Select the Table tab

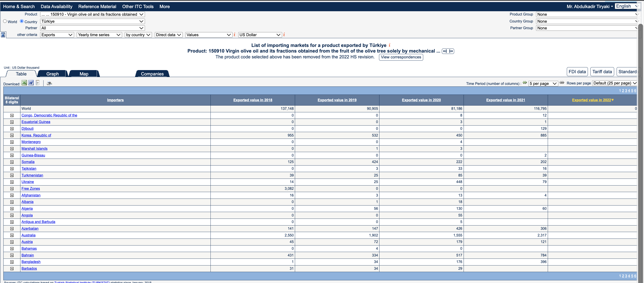click(21, 74)
